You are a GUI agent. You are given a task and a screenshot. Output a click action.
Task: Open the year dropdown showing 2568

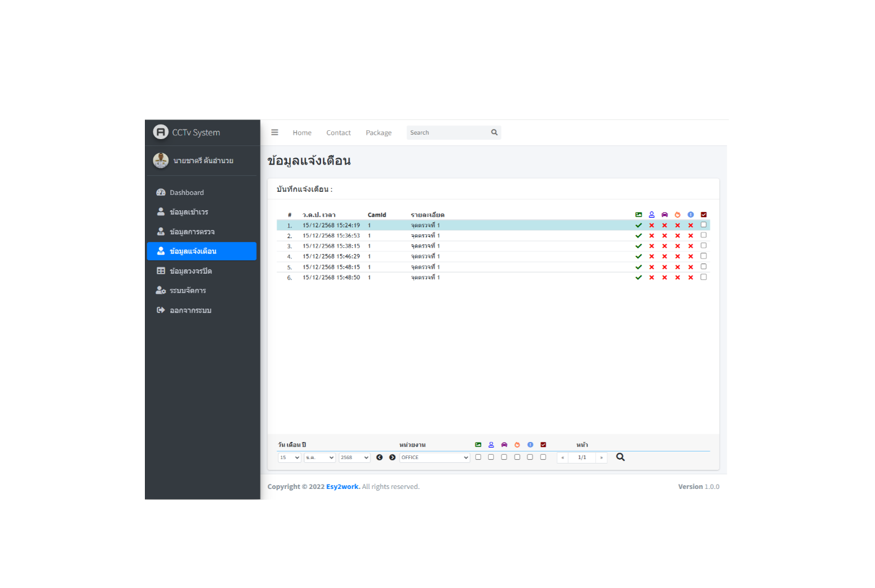point(354,457)
